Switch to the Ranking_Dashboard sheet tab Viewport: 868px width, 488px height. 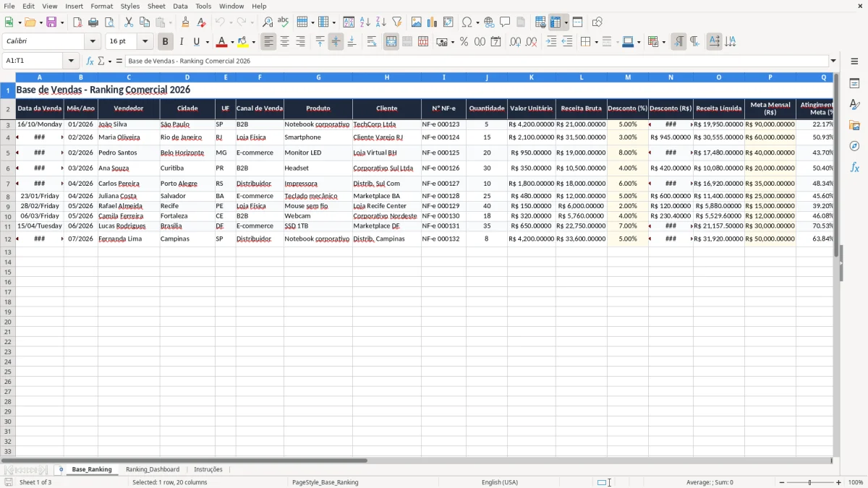153,469
